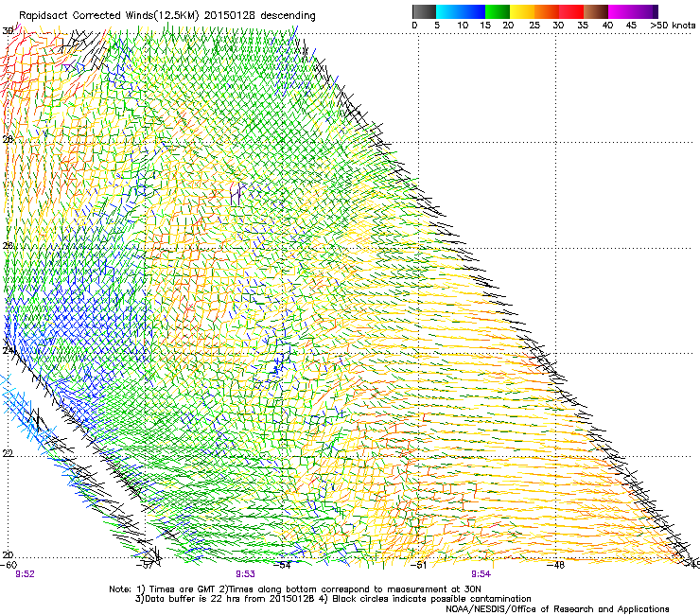Click the '>50 knots' legend label
Screen dimensions: 700x615
click(x=673, y=26)
